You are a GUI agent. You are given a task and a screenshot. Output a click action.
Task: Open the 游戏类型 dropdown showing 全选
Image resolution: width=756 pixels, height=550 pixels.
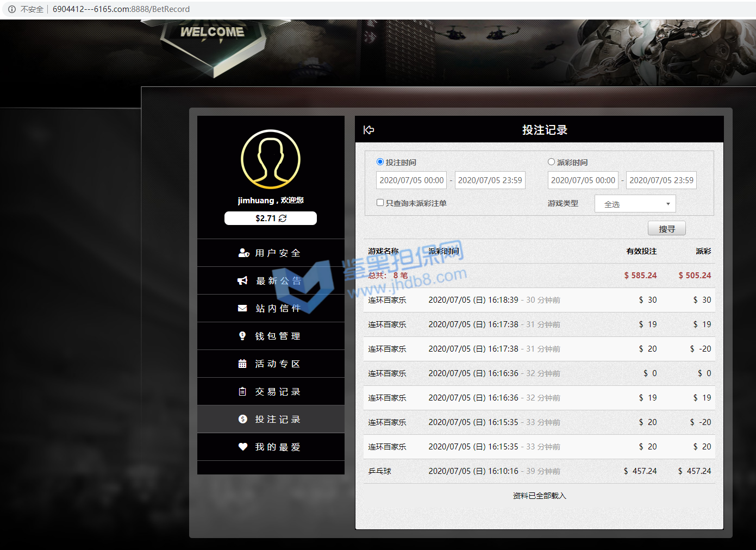click(x=635, y=204)
